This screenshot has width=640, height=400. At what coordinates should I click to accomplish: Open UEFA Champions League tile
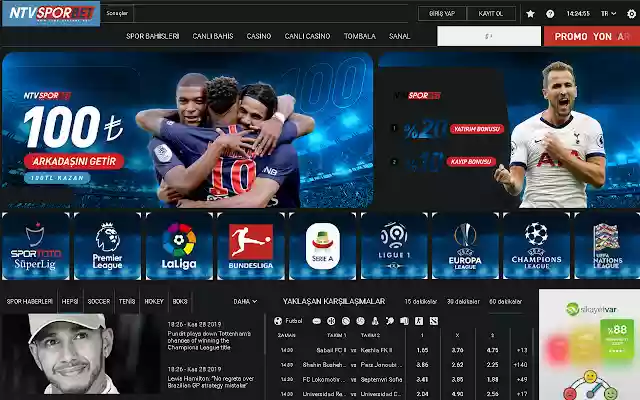[536, 246]
